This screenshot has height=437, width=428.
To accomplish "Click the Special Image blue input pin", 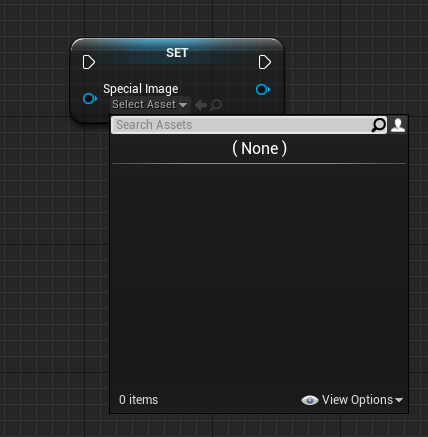I will pos(90,99).
